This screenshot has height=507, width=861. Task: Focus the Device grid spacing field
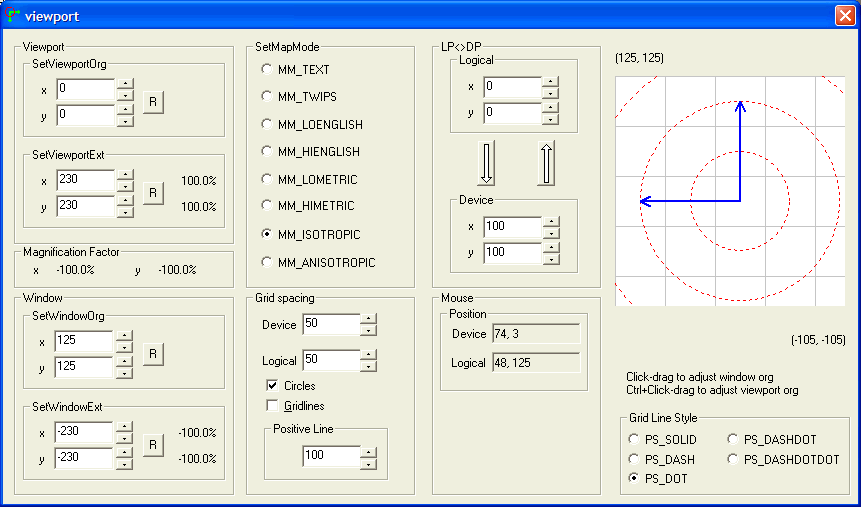331,324
